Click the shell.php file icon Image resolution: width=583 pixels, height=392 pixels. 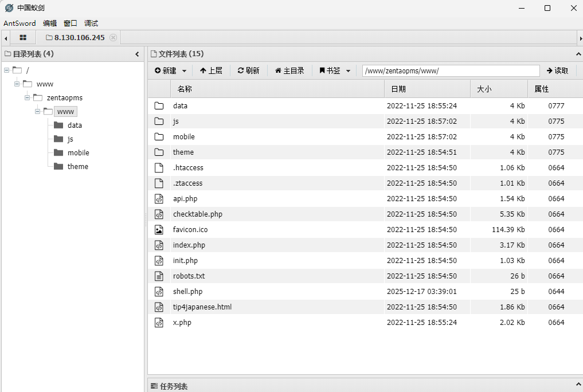159,291
